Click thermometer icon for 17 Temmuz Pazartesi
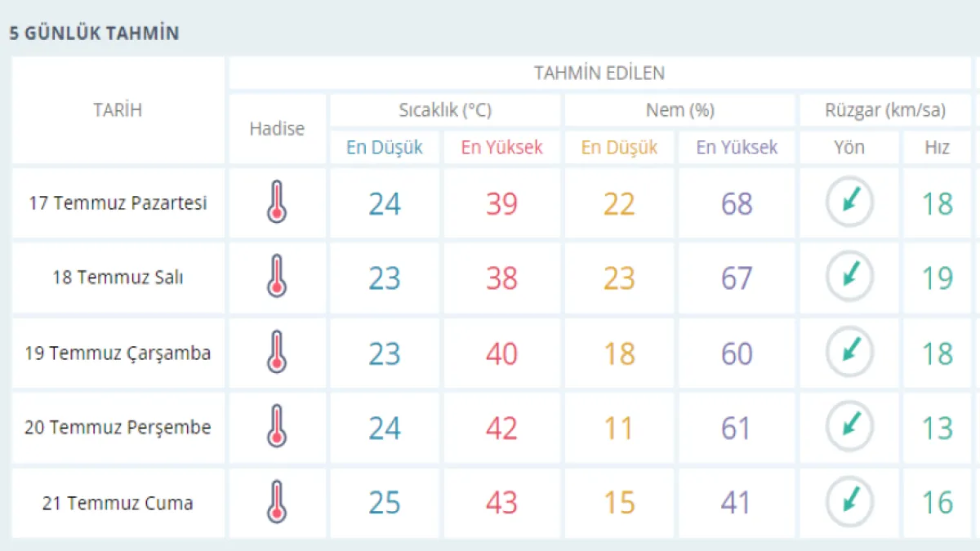Viewport: 980px width, 551px height. (x=277, y=202)
